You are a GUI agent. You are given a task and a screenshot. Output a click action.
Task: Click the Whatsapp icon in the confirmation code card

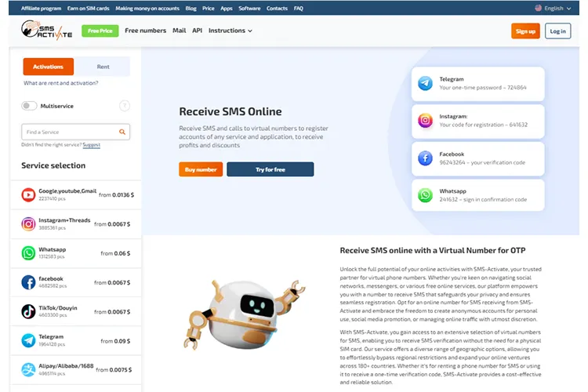tap(425, 195)
